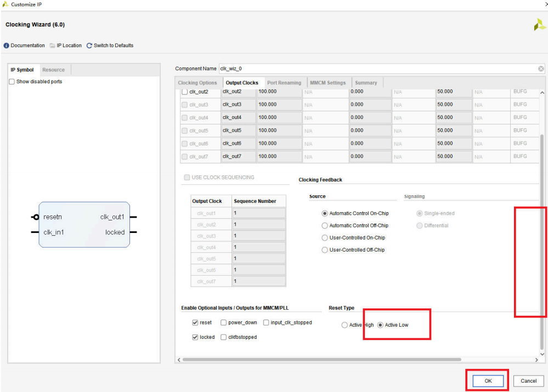The height and width of the screenshot is (392, 548).
Task: Open the Documentation info icon
Action: tap(7, 46)
